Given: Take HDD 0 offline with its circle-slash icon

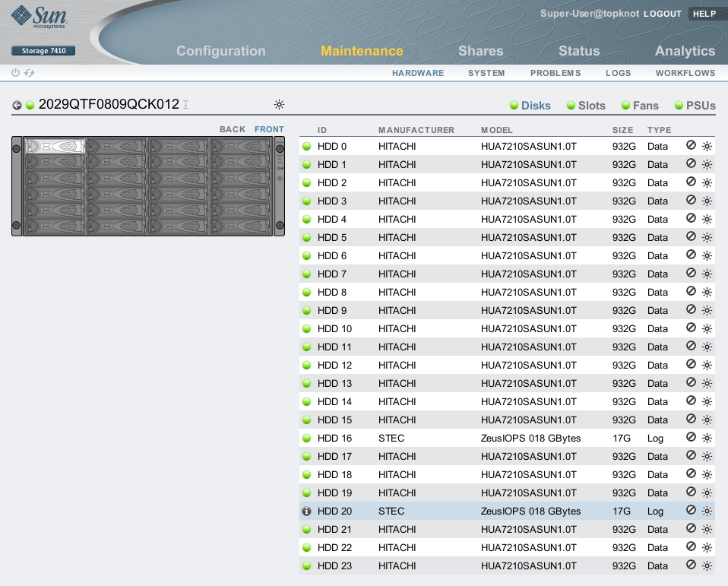Looking at the screenshot, I should 691,145.
